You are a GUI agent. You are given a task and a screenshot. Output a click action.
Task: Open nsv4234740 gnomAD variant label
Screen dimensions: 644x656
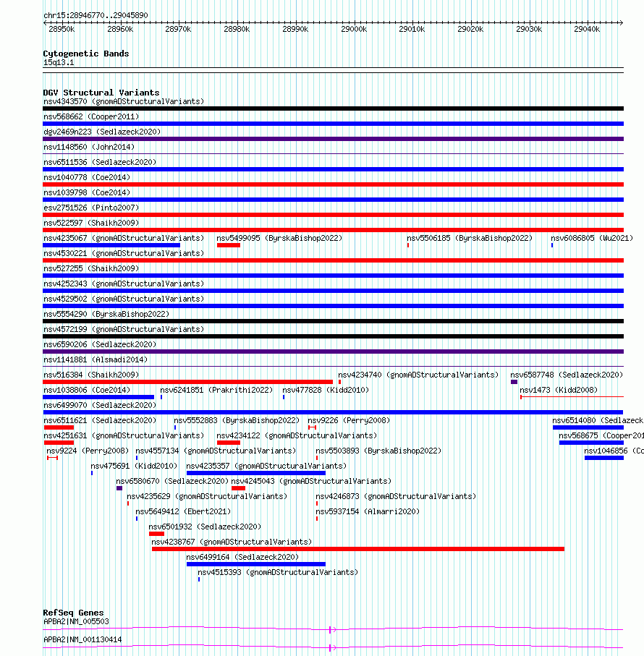click(418, 375)
